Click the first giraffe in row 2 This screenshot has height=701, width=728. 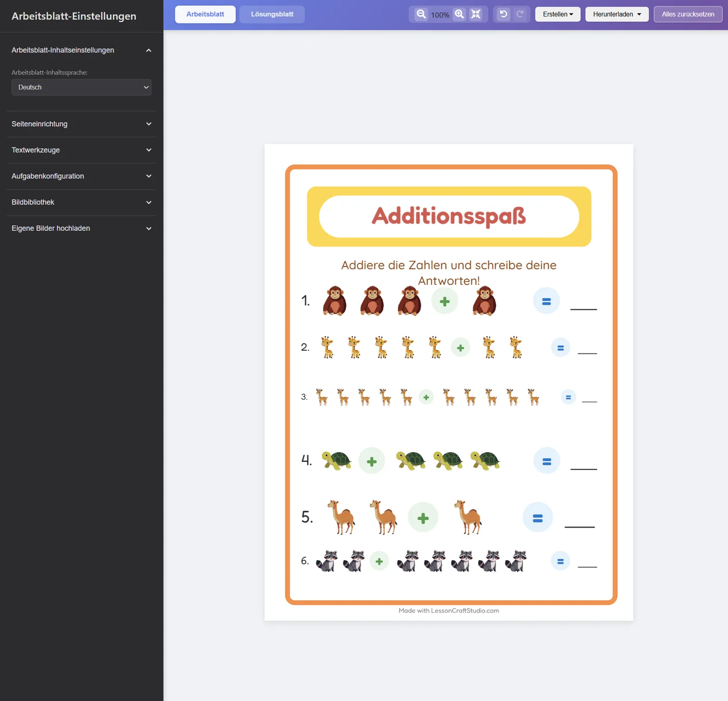click(x=328, y=347)
